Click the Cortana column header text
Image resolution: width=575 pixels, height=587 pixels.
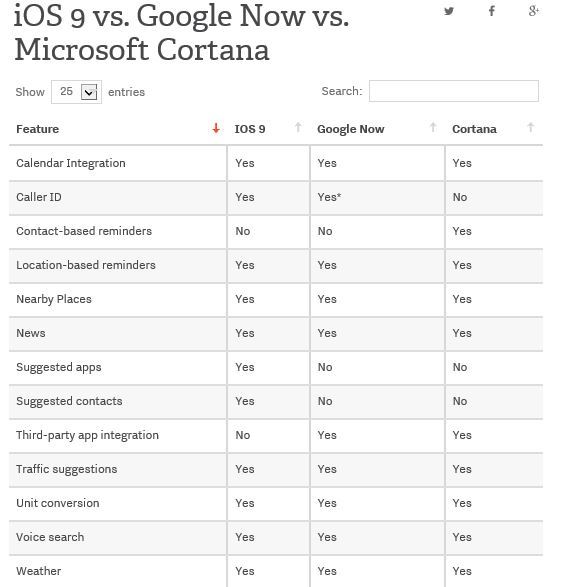click(x=474, y=129)
